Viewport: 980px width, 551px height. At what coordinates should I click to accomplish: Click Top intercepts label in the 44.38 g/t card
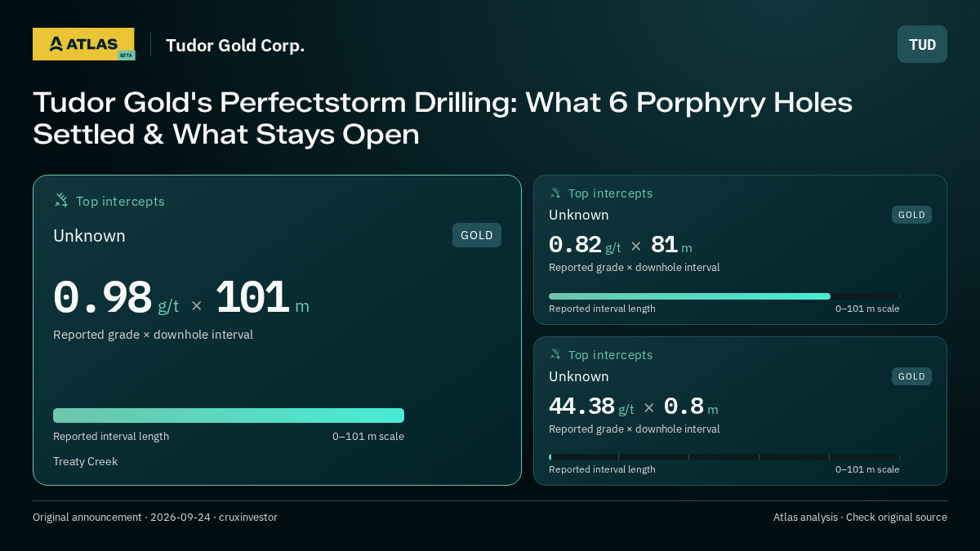click(610, 355)
